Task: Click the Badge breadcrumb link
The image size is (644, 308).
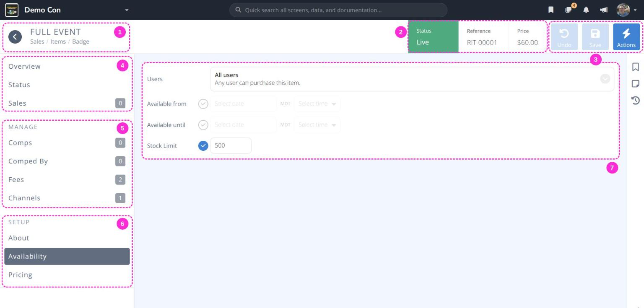Action: (x=80, y=41)
